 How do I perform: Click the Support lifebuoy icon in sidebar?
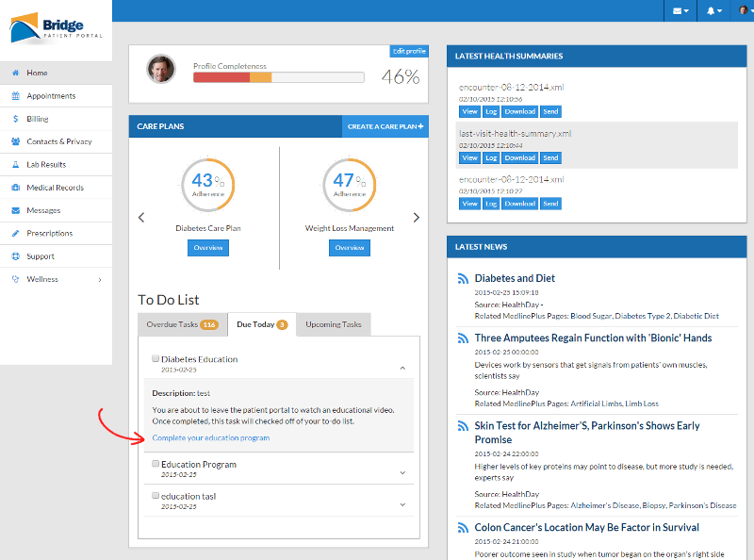[x=16, y=256]
